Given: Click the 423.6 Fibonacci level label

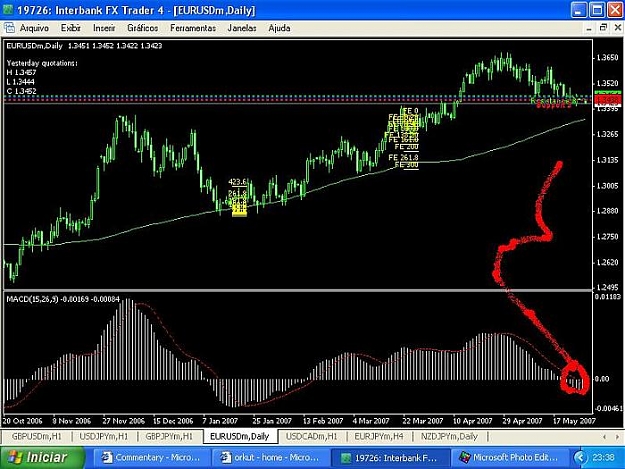Looking at the screenshot, I should click(x=237, y=182).
